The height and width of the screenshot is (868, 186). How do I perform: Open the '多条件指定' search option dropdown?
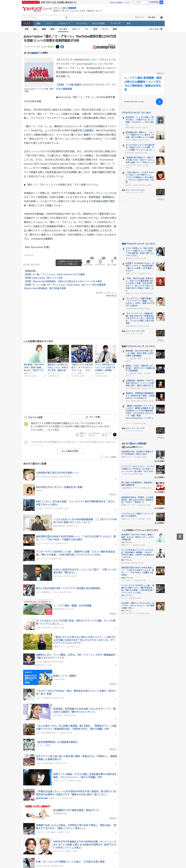pos(153,2)
